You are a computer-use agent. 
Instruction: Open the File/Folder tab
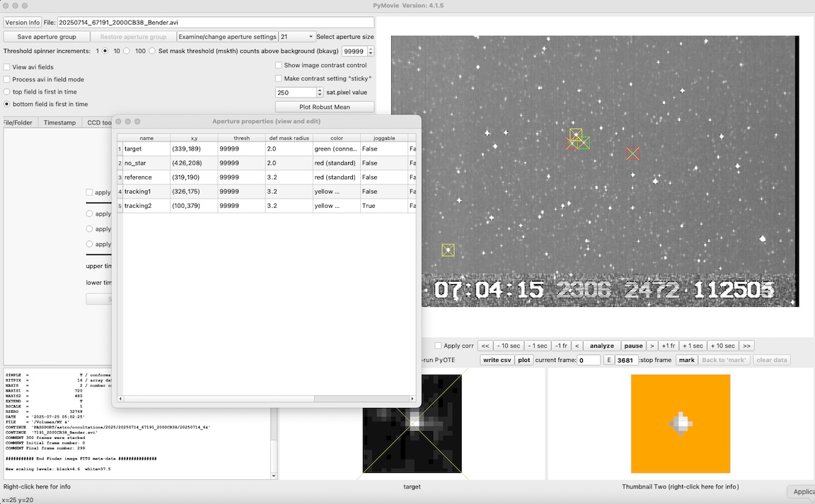tap(18, 122)
